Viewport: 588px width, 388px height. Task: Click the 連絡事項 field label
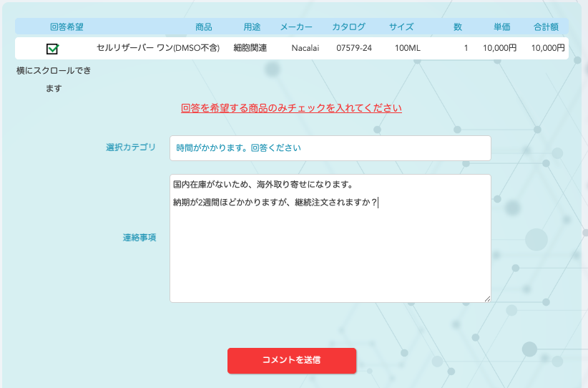point(139,238)
